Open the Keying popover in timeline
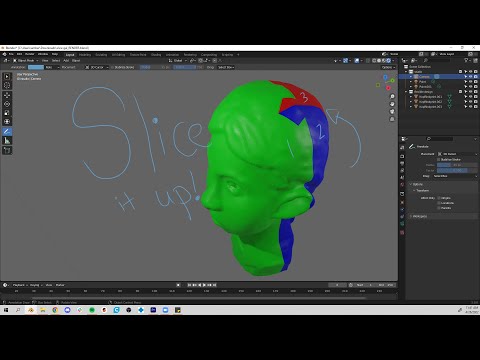 pyautogui.click(x=35, y=285)
